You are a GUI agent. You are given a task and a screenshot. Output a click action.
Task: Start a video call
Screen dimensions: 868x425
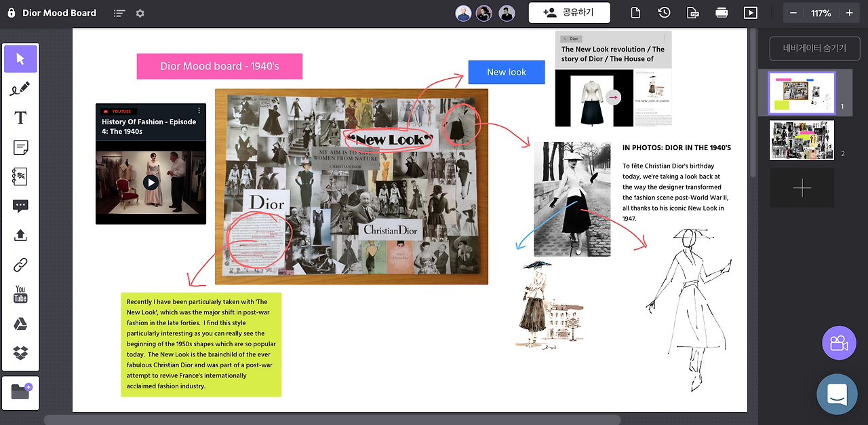click(x=839, y=343)
